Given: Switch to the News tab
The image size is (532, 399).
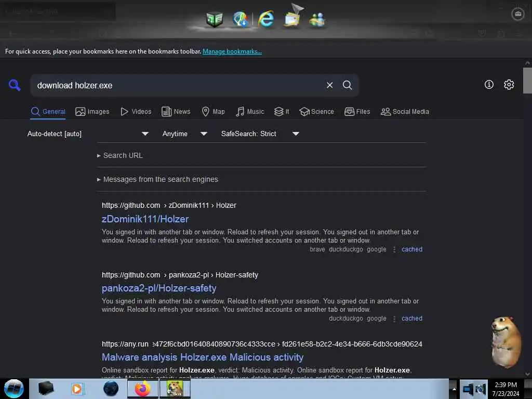Looking at the screenshot, I should click(176, 112).
